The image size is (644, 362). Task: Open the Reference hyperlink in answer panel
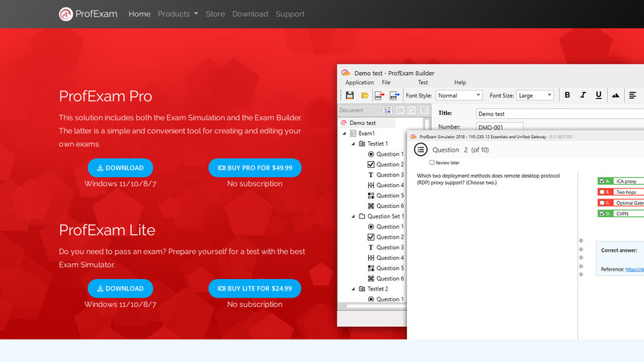(635, 269)
